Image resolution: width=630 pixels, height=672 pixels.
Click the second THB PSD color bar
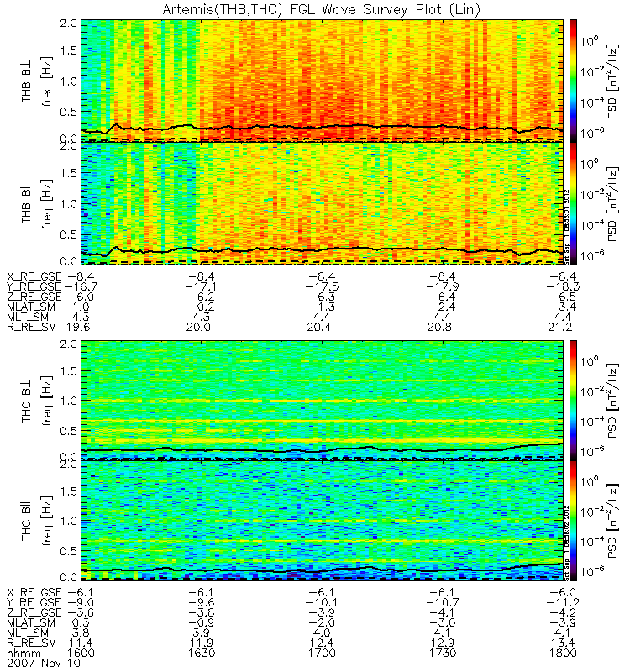[x=573, y=203]
